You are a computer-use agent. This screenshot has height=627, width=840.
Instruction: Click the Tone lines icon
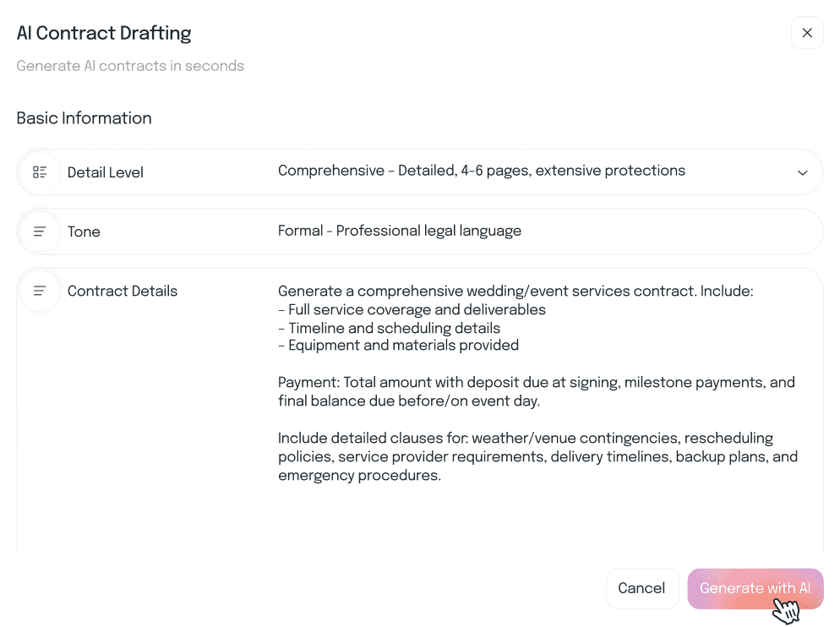(40, 232)
